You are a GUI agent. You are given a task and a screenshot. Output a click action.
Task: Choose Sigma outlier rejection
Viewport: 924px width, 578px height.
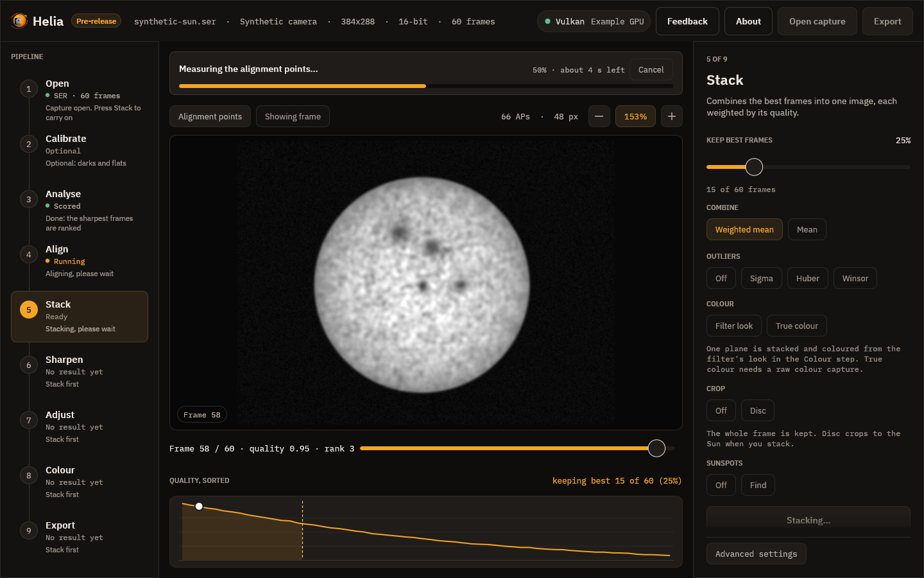click(x=761, y=278)
